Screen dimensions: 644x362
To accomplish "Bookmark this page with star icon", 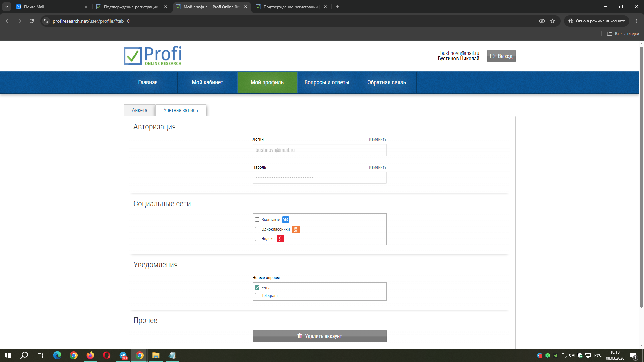I will pos(553,21).
